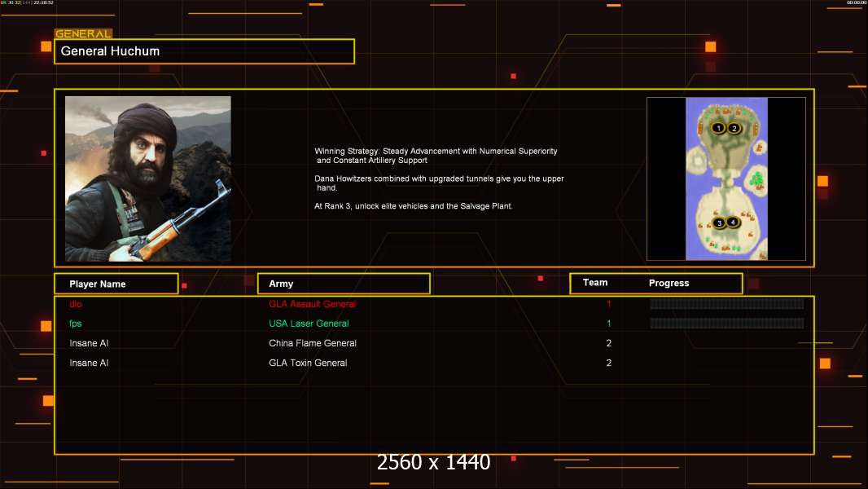The image size is (868, 489).
Task: Click the loading progress bar for fps
Action: pyautogui.click(x=727, y=323)
